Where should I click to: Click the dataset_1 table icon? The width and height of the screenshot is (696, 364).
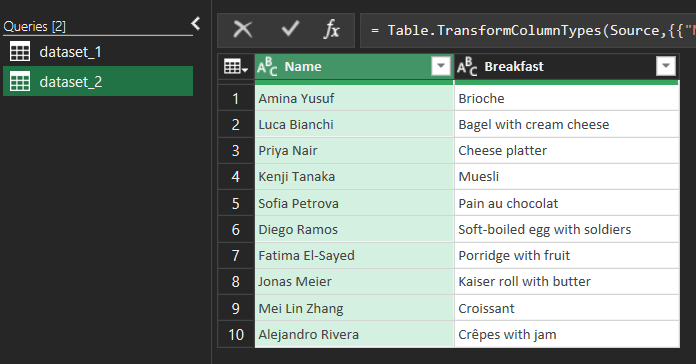[20, 52]
